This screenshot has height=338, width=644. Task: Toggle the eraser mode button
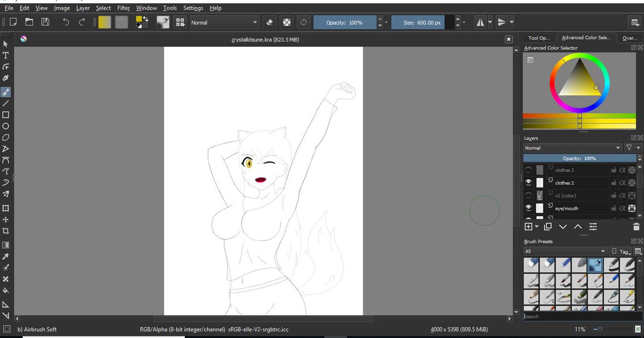click(x=269, y=22)
